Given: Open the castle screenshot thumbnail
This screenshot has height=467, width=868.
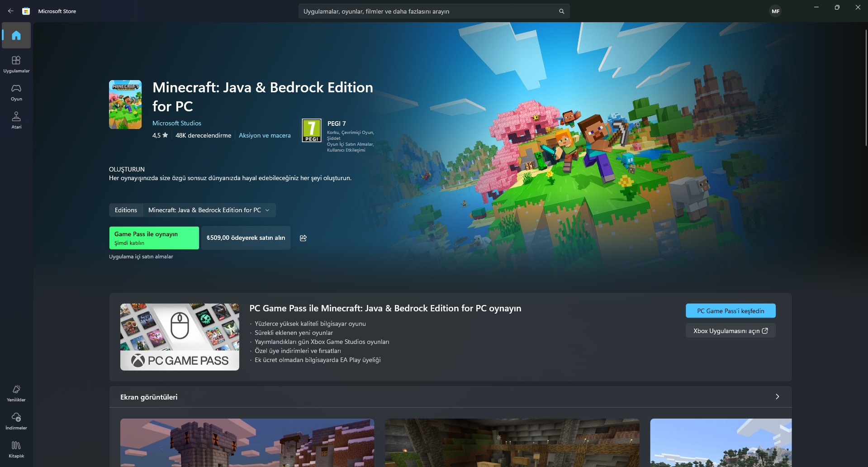Looking at the screenshot, I should [247, 443].
